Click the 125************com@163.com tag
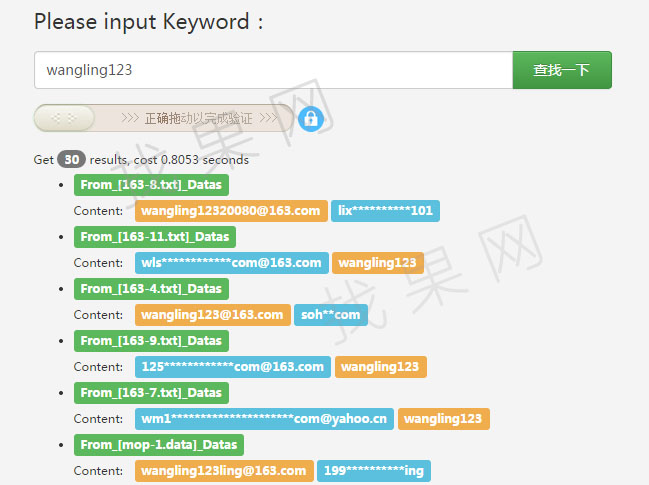Viewport: 649px width, 485px height. [233, 367]
